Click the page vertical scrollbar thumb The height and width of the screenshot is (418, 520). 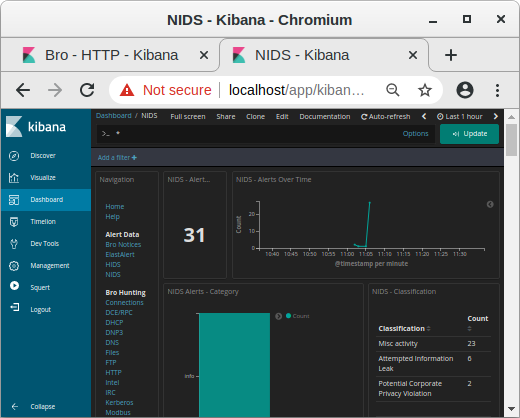[511, 140]
